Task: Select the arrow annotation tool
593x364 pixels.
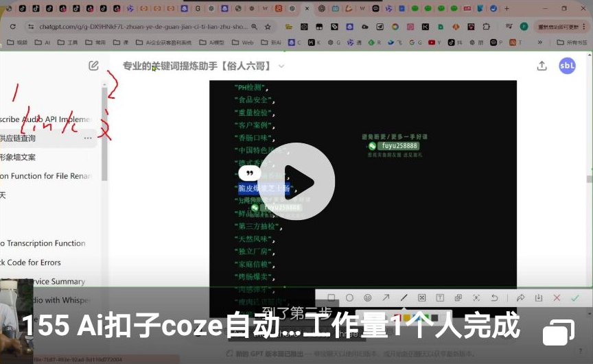Action: pyautogui.click(x=386, y=298)
